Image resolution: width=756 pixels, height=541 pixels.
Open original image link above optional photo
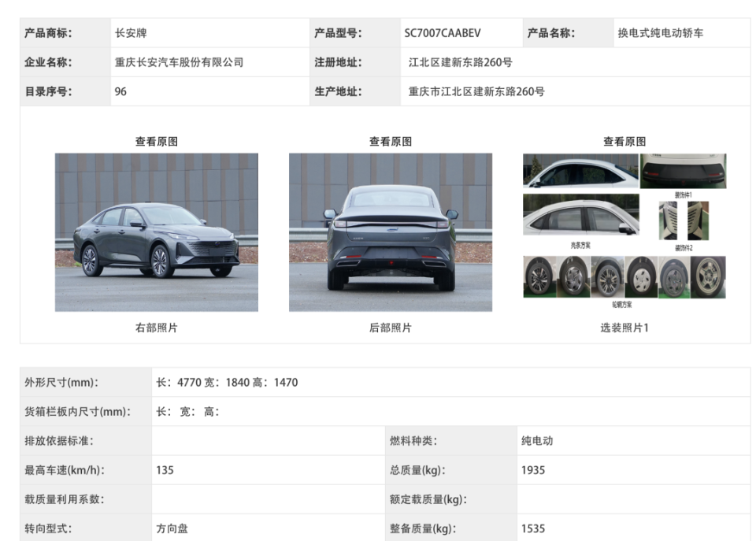(624, 141)
